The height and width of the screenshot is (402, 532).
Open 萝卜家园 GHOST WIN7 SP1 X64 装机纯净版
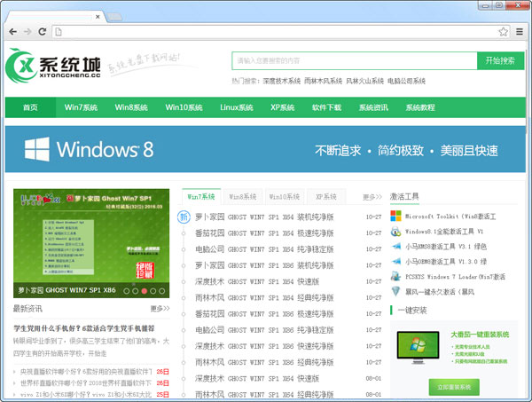(264, 217)
